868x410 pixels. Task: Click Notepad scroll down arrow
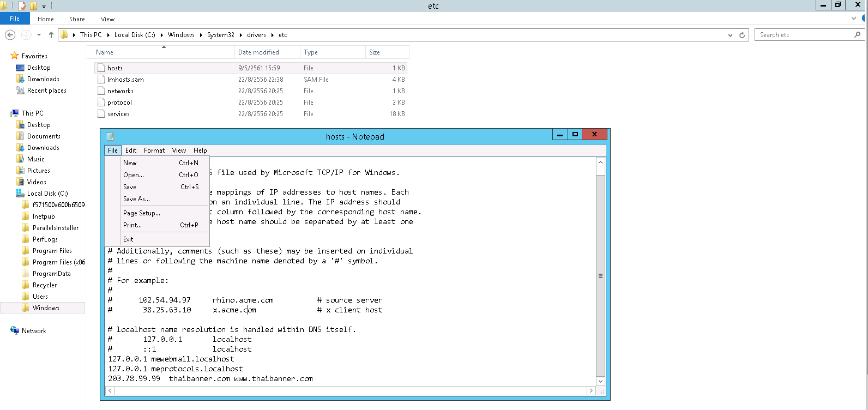point(600,381)
